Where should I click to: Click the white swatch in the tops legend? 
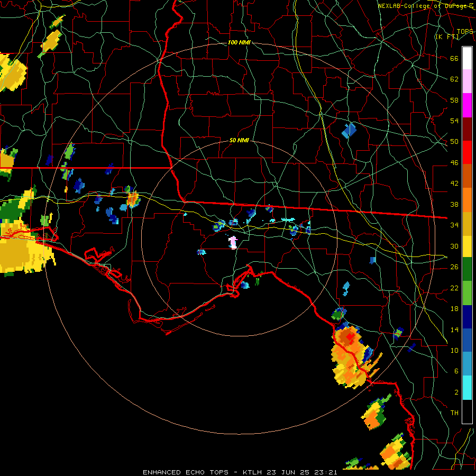pyautogui.click(x=467, y=58)
